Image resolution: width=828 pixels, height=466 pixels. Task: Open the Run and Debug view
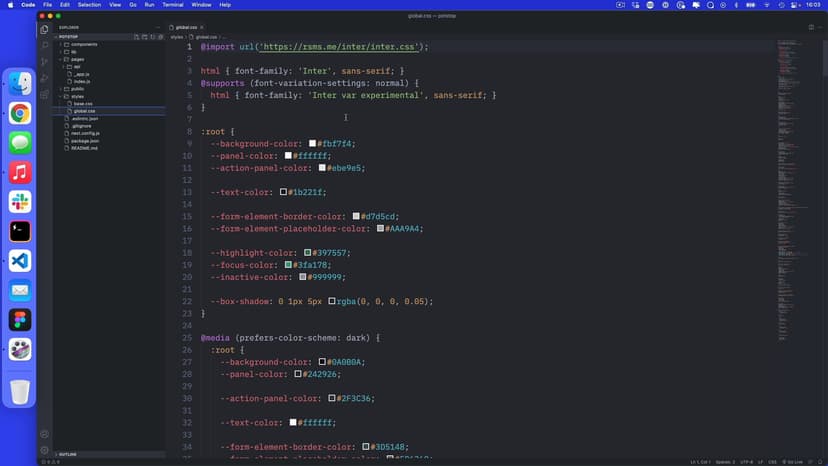pyautogui.click(x=45, y=77)
